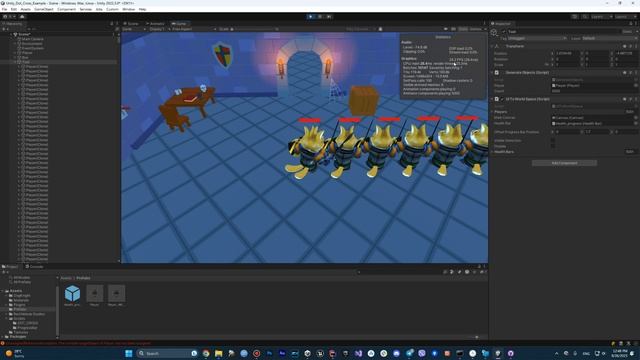Select the Game view tab
Image resolution: width=640 pixels, height=360 pixels.
click(179, 24)
